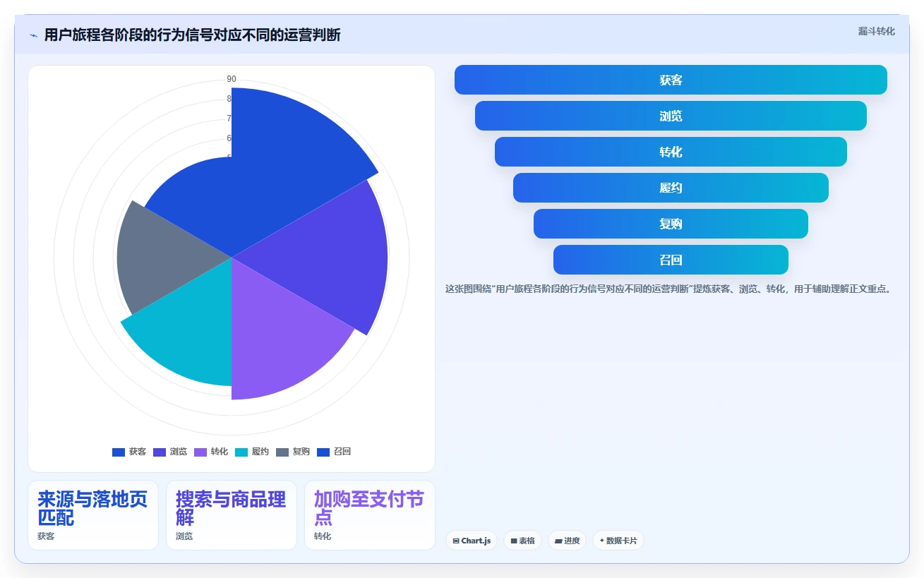Click the 获客 funnel bar
Viewport: 924px width, 578px height.
671,80
